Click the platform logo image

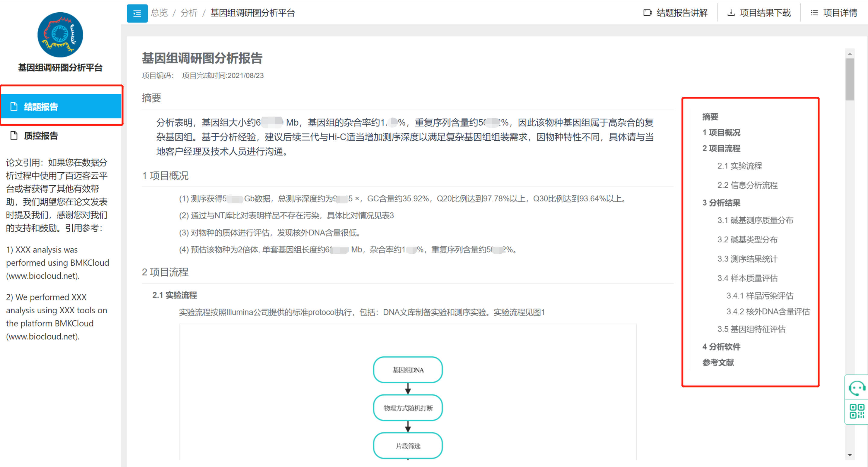tap(60, 35)
